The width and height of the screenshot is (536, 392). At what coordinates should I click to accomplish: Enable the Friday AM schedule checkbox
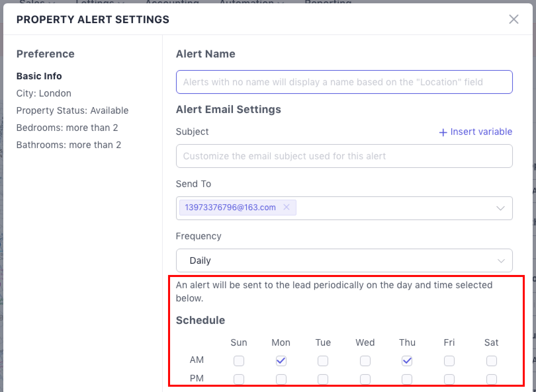click(x=449, y=361)
